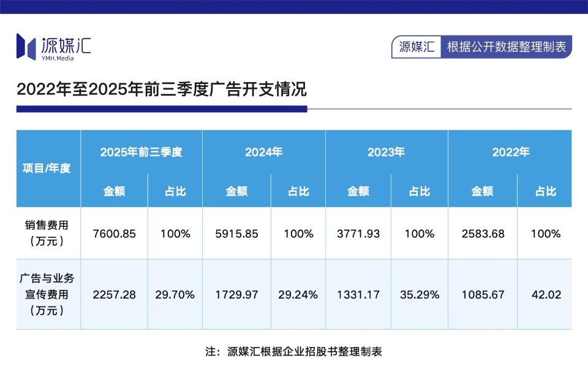This screenshot has width=588, height=377.
Task: Click the 源媒汇 logo mark icon
Action: pos(26,47)
